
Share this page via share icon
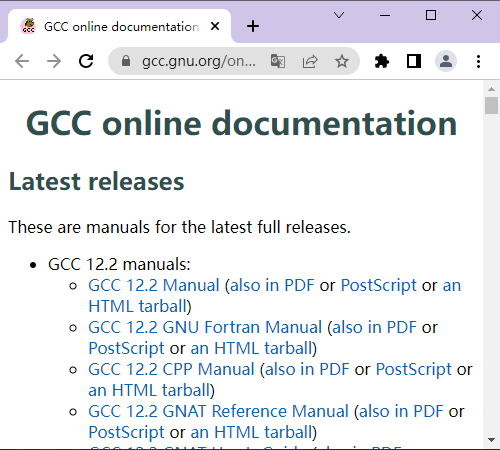310,61
